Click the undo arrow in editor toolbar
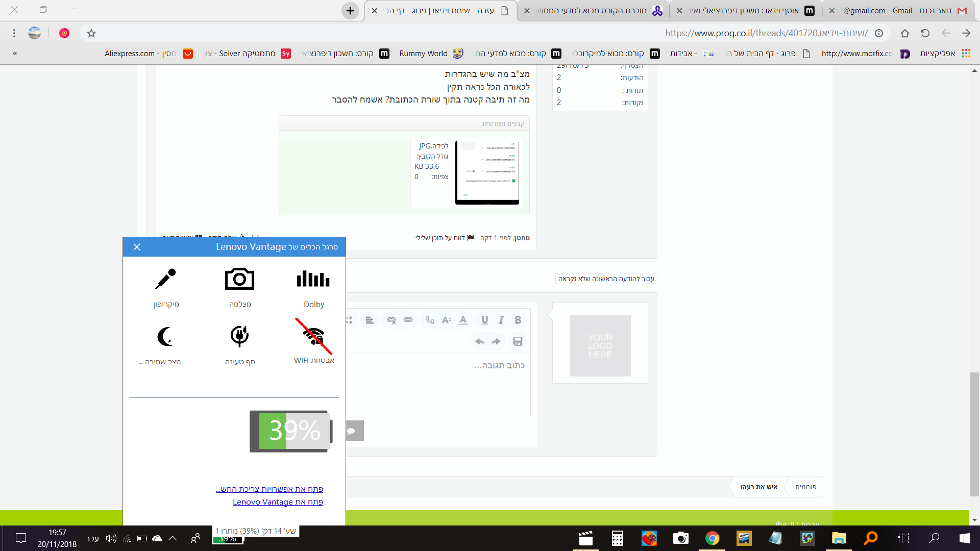This screenshot has height=551, width=980. tap(479, 341)
